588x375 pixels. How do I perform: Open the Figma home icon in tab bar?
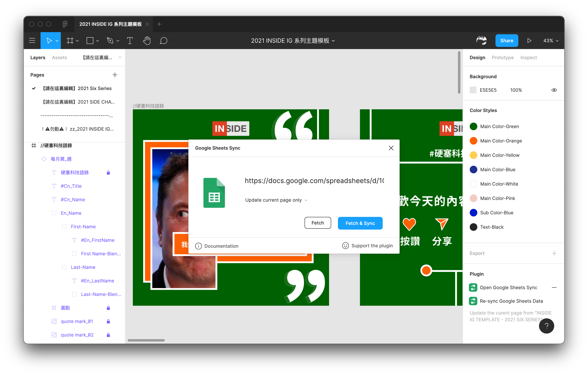coord(65,24)
